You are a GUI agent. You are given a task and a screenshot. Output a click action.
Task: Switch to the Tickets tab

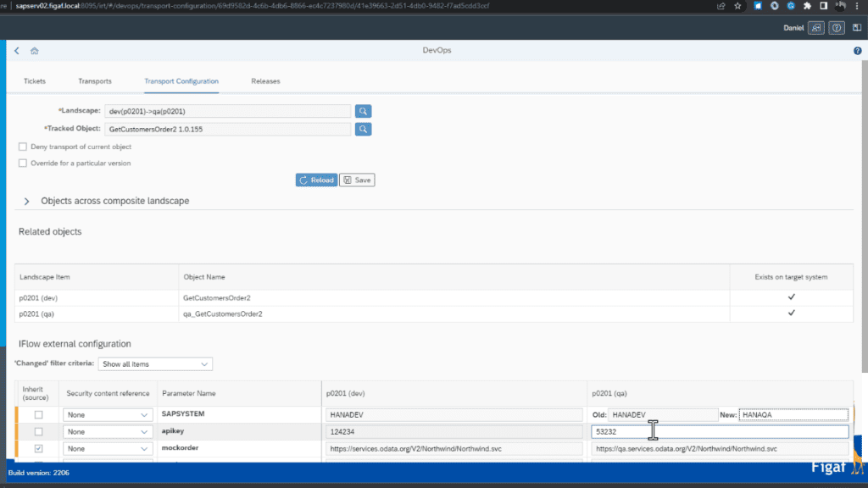(x=34, y=80)
